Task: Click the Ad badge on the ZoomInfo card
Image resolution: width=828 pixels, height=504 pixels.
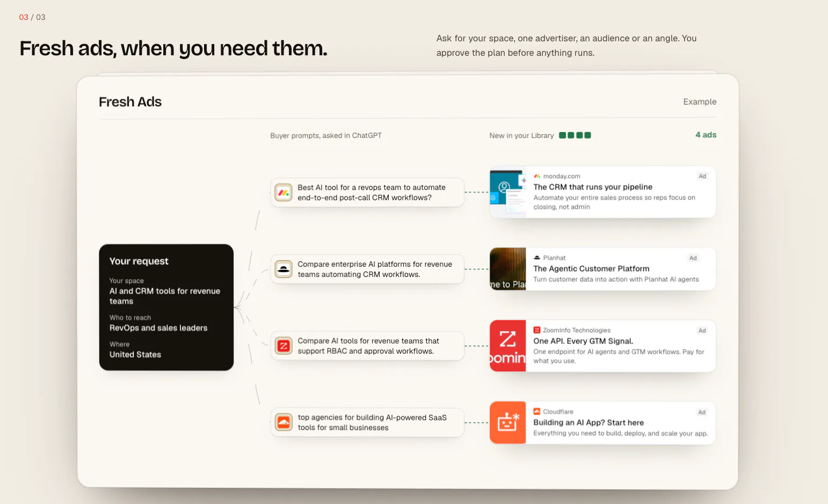Action: (x=702, y=331)
